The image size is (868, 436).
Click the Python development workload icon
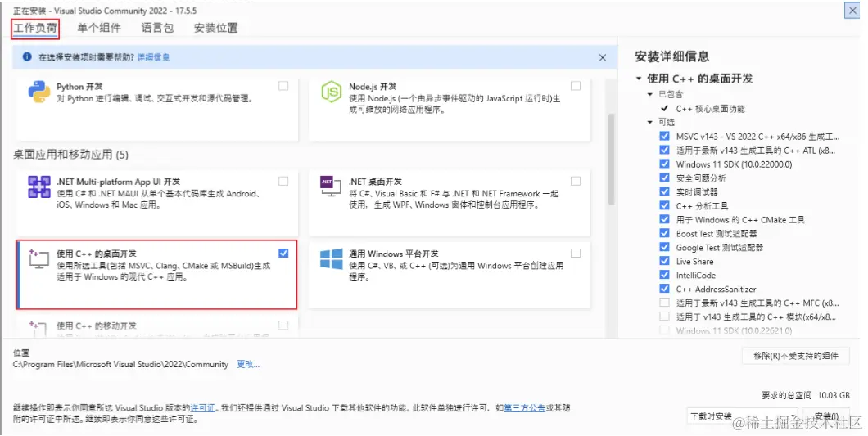tap(39, 92)
